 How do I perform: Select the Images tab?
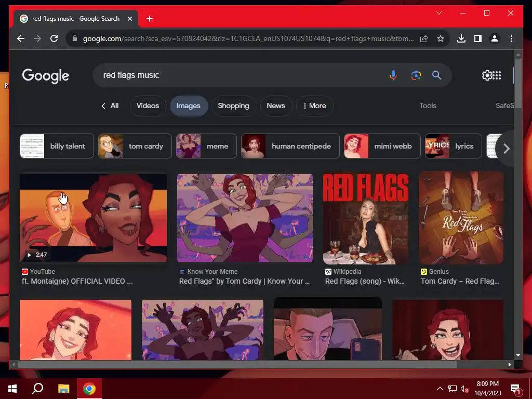click(188, 106)
